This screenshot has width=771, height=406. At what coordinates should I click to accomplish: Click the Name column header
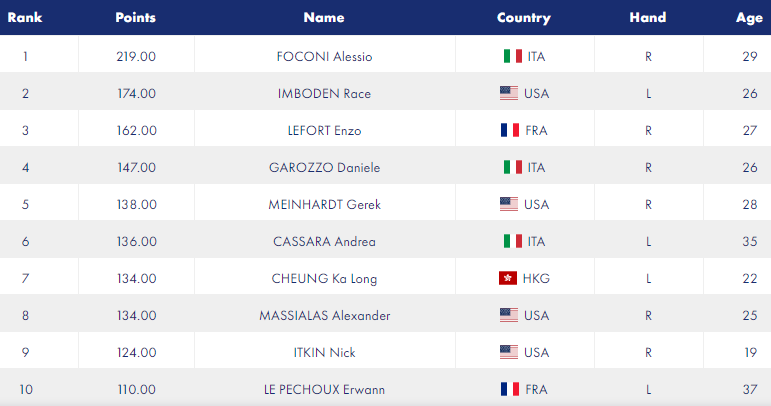click(x=324, y=18)
